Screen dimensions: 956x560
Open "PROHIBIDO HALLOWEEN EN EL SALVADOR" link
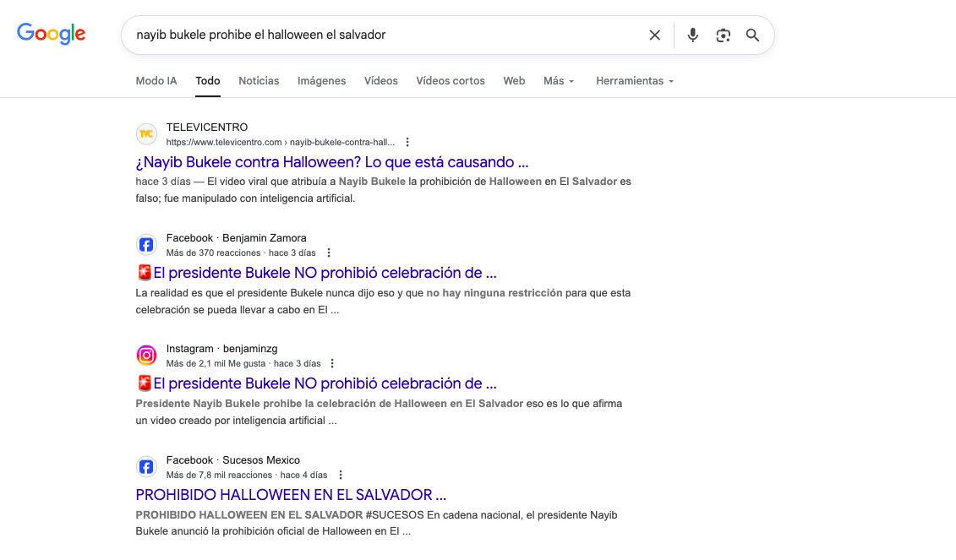coord(291,494)
